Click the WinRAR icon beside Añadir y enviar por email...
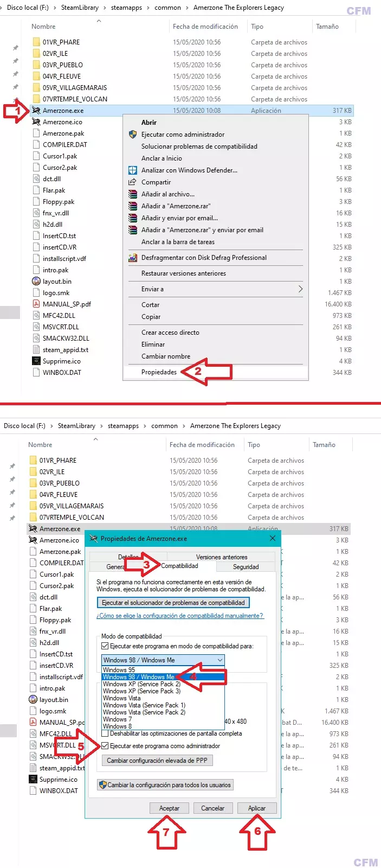The image size is (381, 868). 133,218
